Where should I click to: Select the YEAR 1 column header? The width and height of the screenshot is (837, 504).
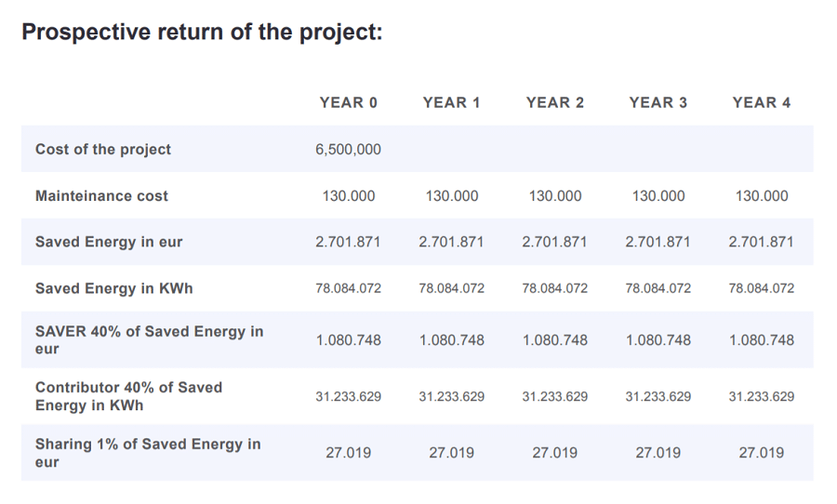coord(451,103)
